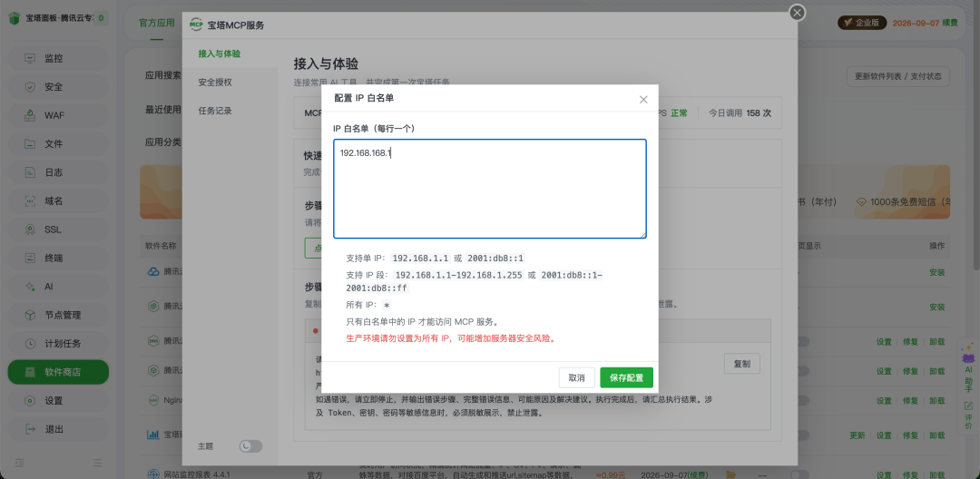Image resolution: width=980 pixels, height=479 pixels.
Task: Open 计划任务 in the sidebar
Action: click(x=58, y=344)
